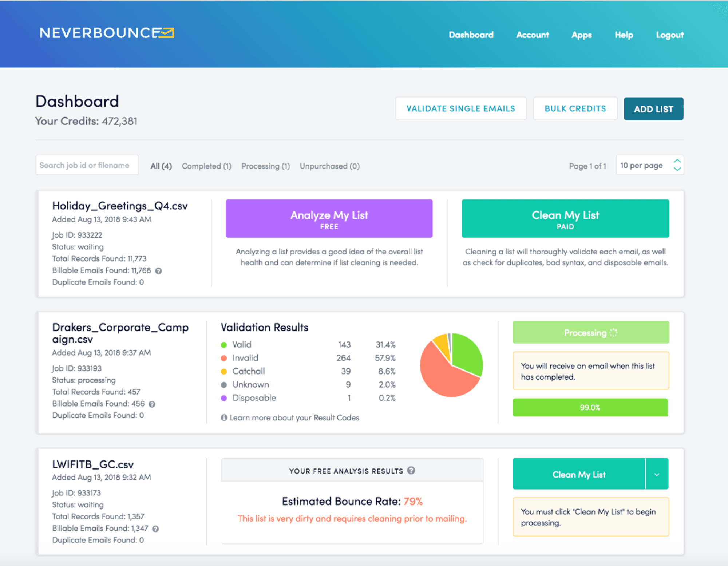Click the Processing status button
728x566 pixels.
pos(590,332)
